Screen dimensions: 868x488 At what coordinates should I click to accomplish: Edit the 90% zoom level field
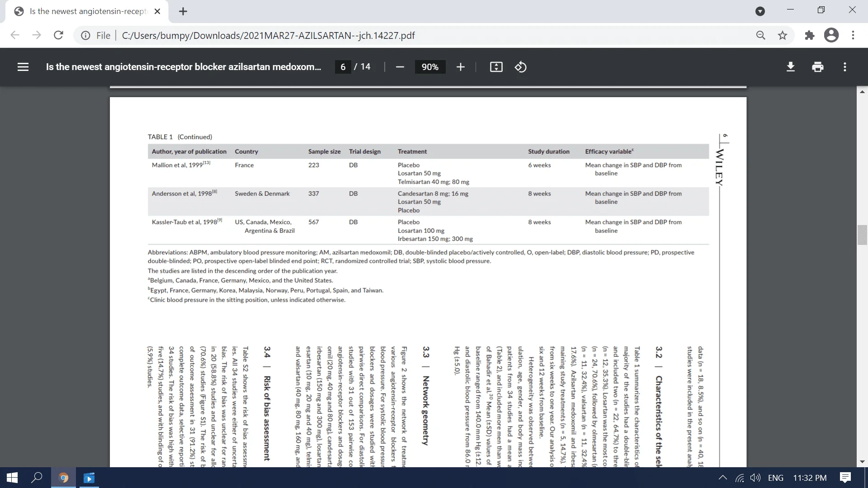click(430, 67)
